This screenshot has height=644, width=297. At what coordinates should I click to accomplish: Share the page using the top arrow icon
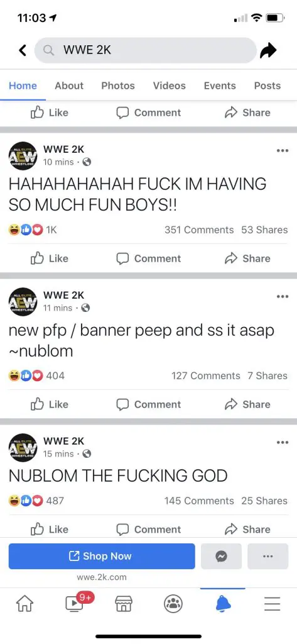pos(269,50)
